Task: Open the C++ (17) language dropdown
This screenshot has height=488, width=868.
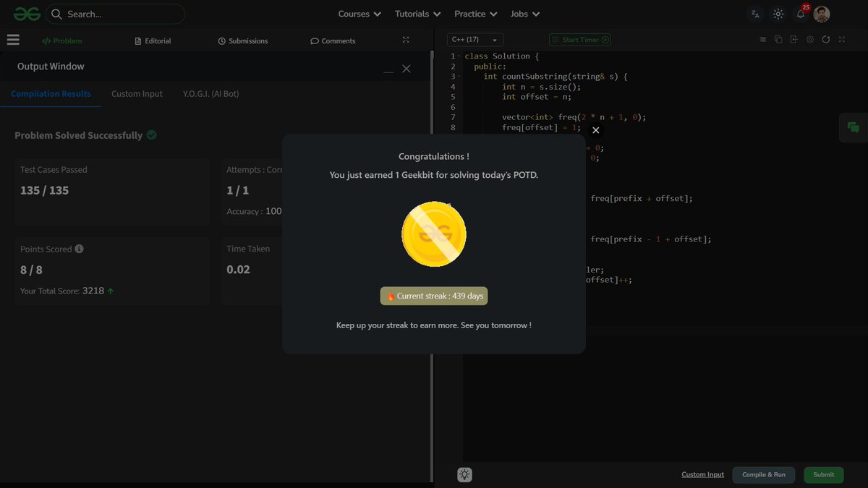Action: coord(475,40)
